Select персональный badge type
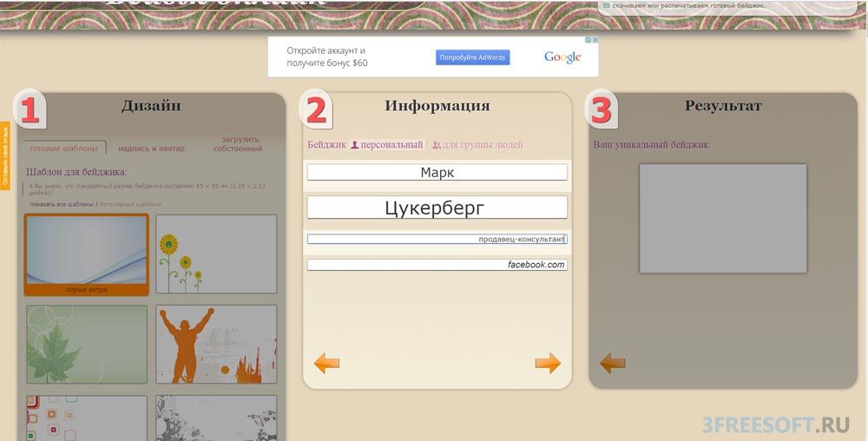Viewport: 868px width, 441px height. (387, 145)
